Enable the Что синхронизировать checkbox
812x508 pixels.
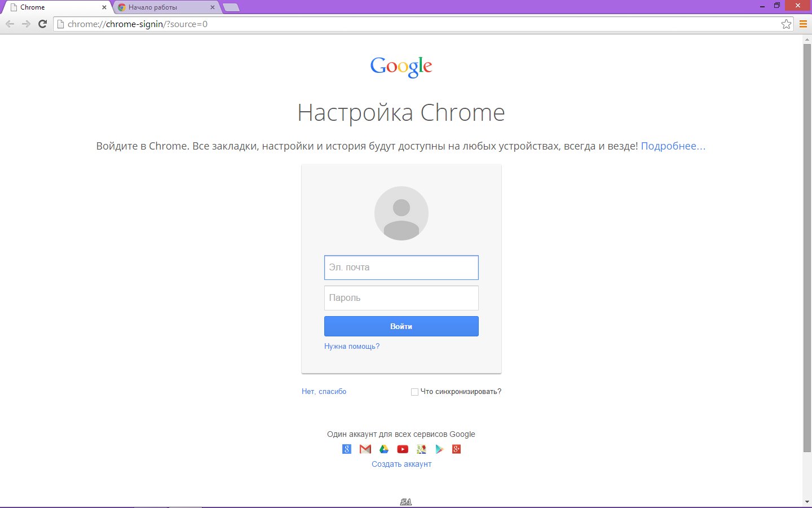(414, 391)
